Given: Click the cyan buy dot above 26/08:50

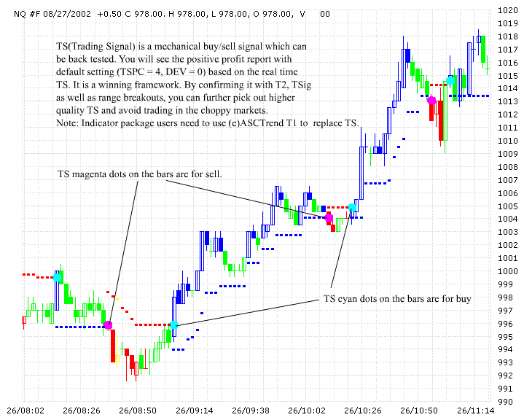Looking at the screenshot, I should (x=173, y=325).
